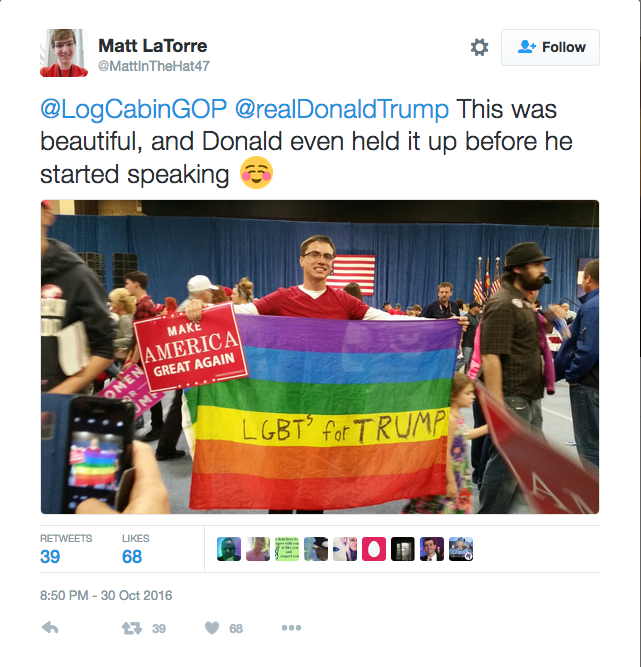Image resolution: width=641 pixels, height=667 pixels.
Task: Open the pink egg avatar
Action: [x=374, y=549]
